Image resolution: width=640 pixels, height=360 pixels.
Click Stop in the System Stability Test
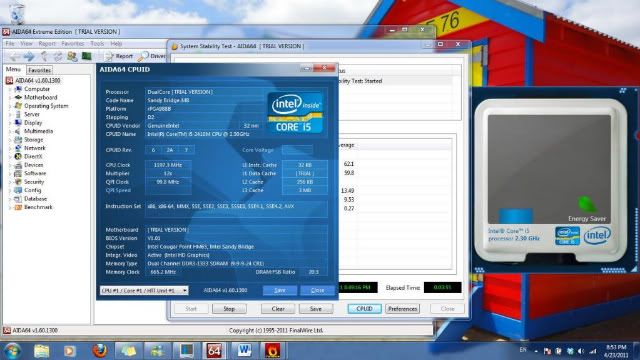coord(229,309)
